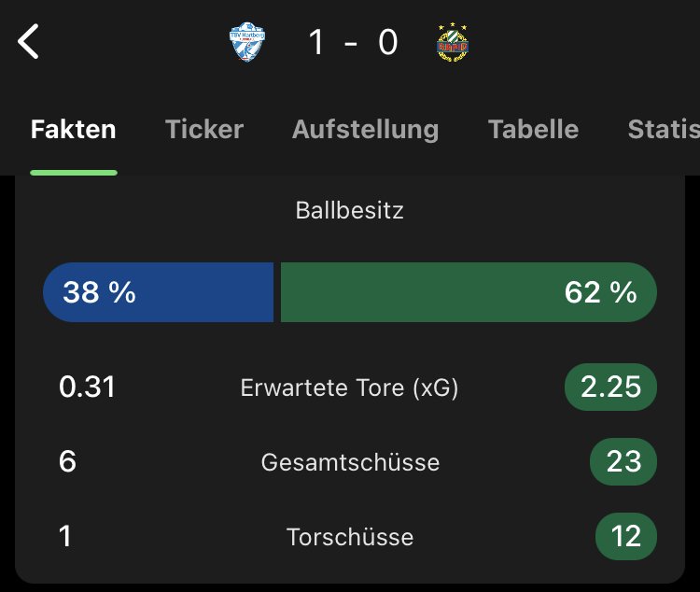The image size is (700, 592).
Task: Open the partially visible Statistik tab
Action: pyautogui.click(x=663, y=130)
